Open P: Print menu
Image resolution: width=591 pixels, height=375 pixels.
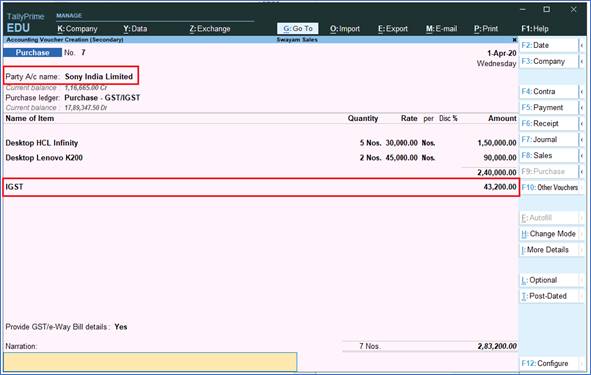click(x=486, y=29)
